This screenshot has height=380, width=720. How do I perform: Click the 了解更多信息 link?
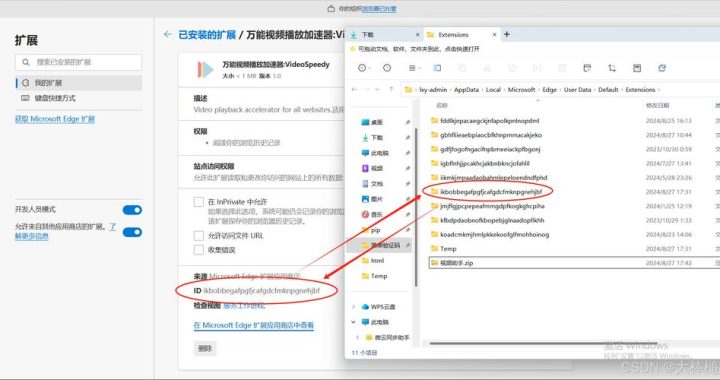click(65, 231)
